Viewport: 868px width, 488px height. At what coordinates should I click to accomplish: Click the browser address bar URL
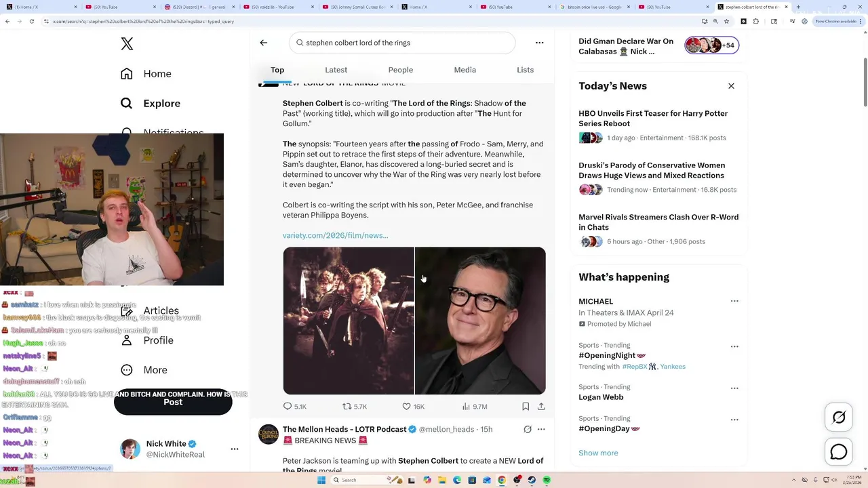coord(144,21)
